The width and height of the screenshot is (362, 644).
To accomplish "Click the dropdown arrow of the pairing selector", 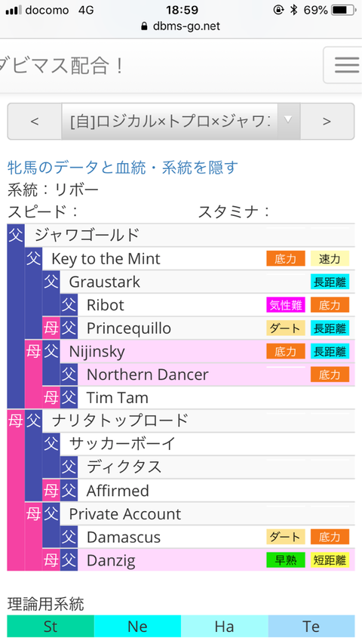I will [289, 120].
